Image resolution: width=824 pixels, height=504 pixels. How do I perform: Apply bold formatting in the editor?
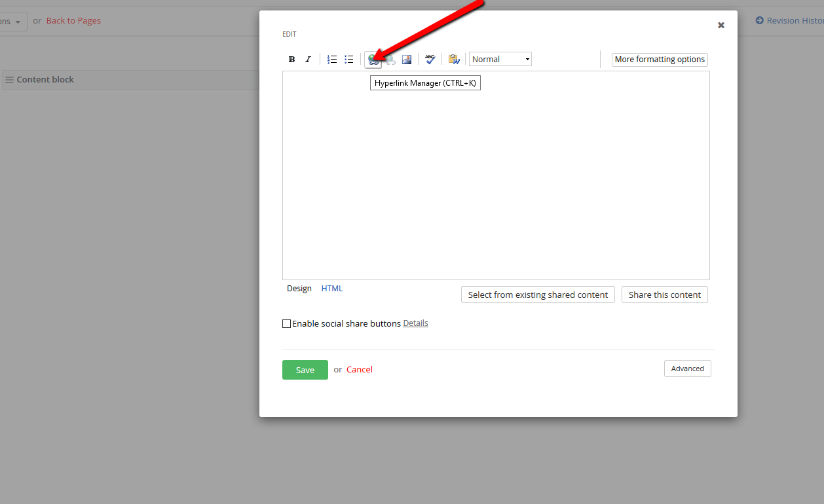tap(291, 59)
